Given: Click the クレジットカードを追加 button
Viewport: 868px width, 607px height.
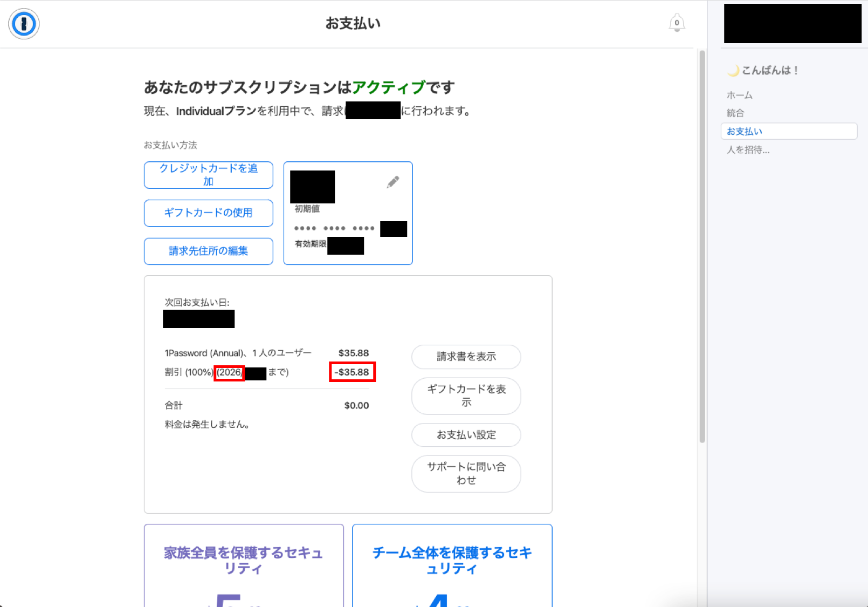Looking at the screenshot, I should pos(209,175).
